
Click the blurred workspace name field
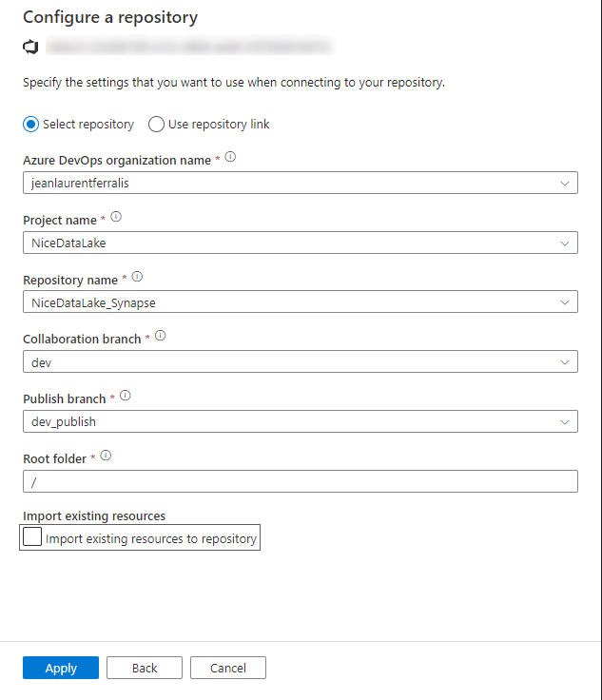click(190, 47)
